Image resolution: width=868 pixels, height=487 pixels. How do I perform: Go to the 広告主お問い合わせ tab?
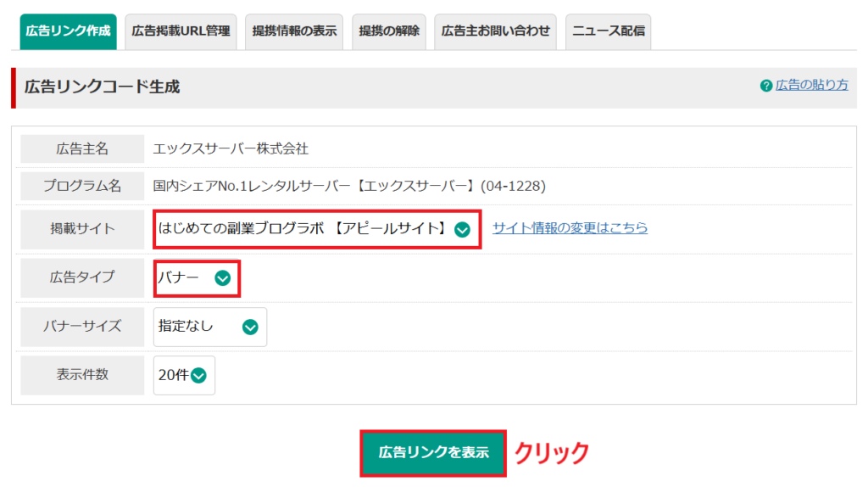[x=496, y=31]
